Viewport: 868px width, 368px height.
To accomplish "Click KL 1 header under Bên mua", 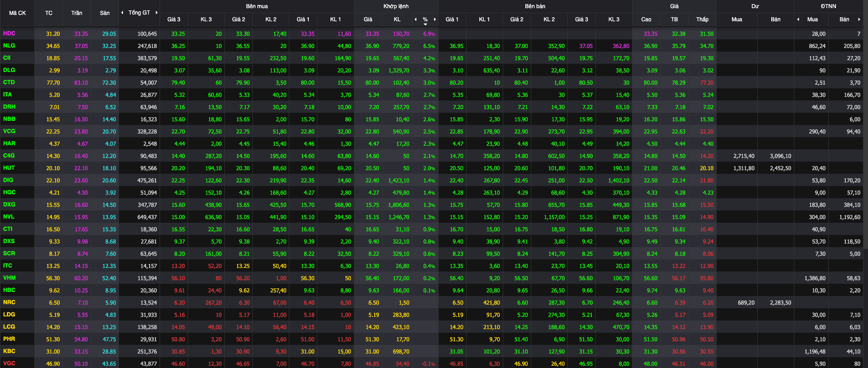I will [335, 19].
